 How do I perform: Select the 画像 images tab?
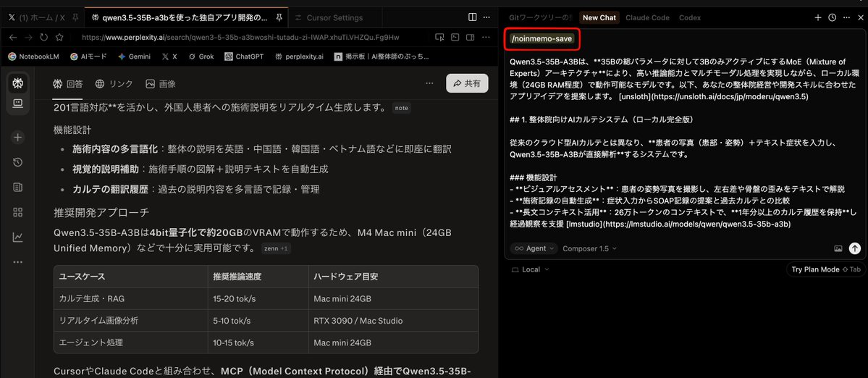[161, 84]
